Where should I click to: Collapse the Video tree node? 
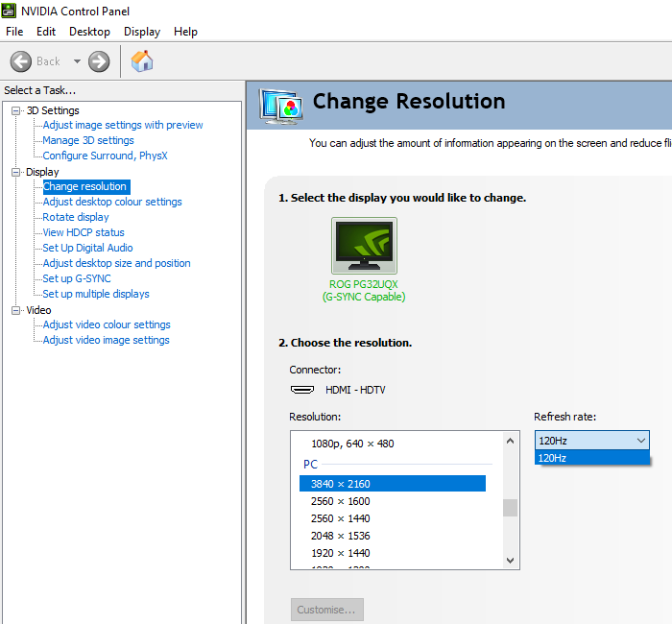[x=16, y=310]
